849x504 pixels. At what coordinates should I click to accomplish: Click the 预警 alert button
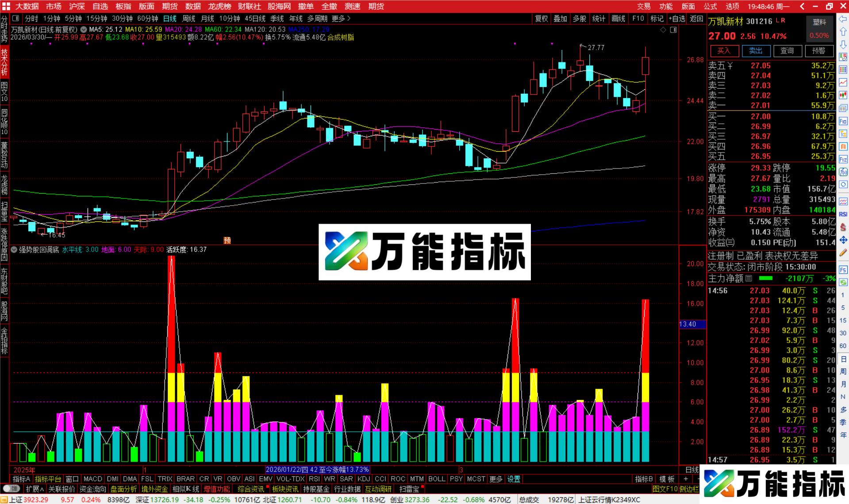(x=819, y=51)
